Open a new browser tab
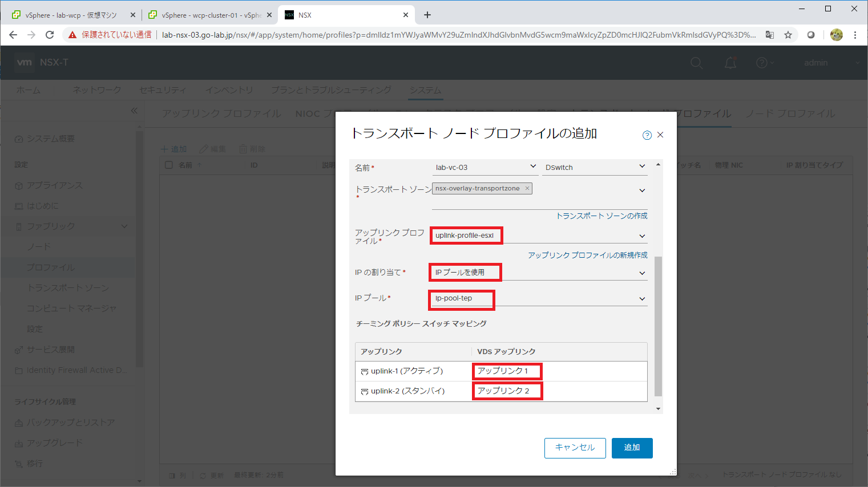Image resolution: width=868 pixels, height=487 pixels. tap(427, 15)
